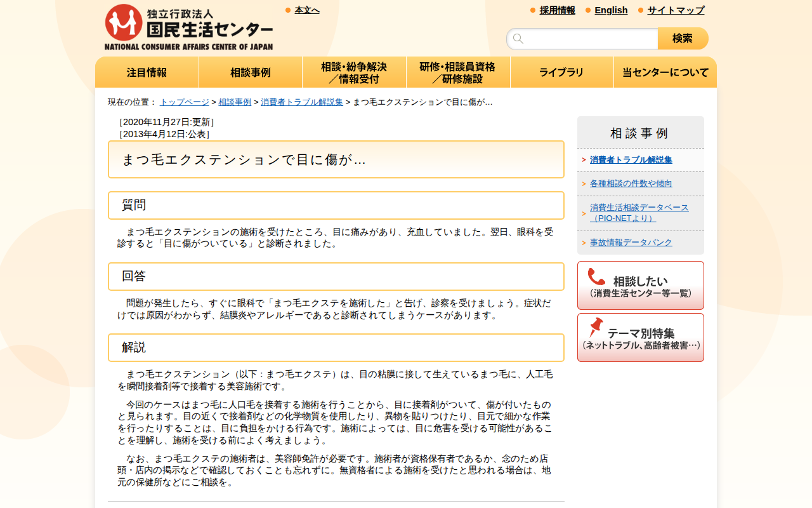This screenshot has height=508, width=812.
Task: Click the 2013年4月12日:公表 date text
Action: pos(164,134)
